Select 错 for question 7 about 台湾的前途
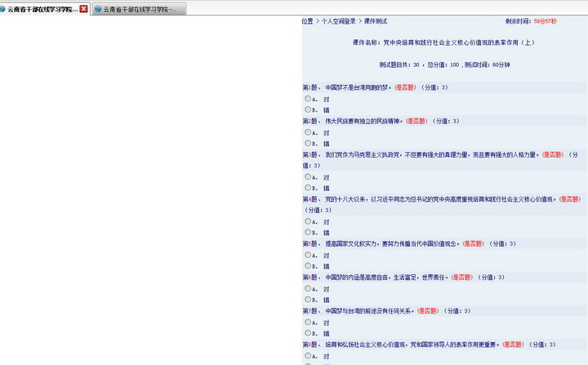Viewport: 588px width, 365px height. (308, 332)
